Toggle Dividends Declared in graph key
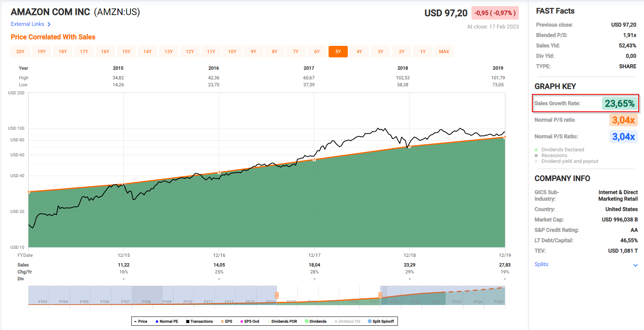 [562, 150]
